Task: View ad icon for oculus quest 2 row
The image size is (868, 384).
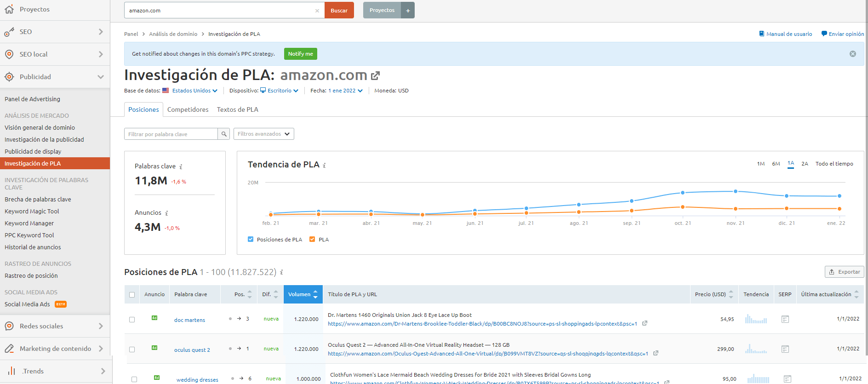Action: pyautogui.click(x=154, y=348)
